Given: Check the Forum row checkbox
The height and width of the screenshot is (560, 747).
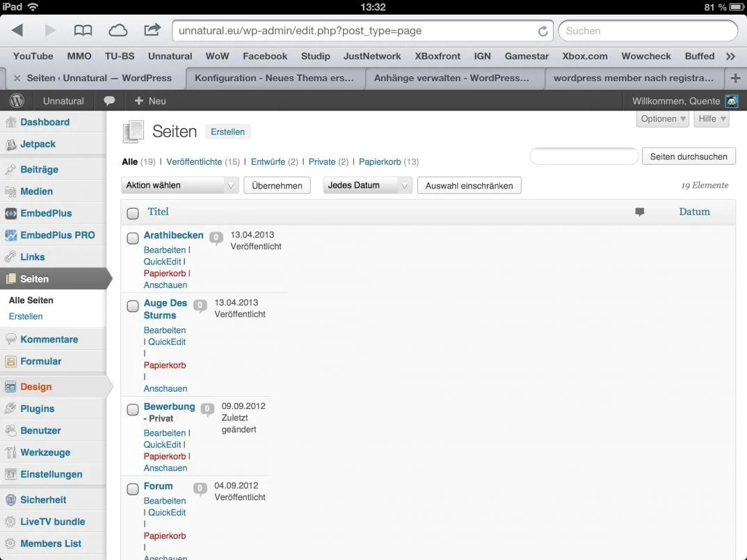Looking at the screenshot, I should tap(133, 488).
